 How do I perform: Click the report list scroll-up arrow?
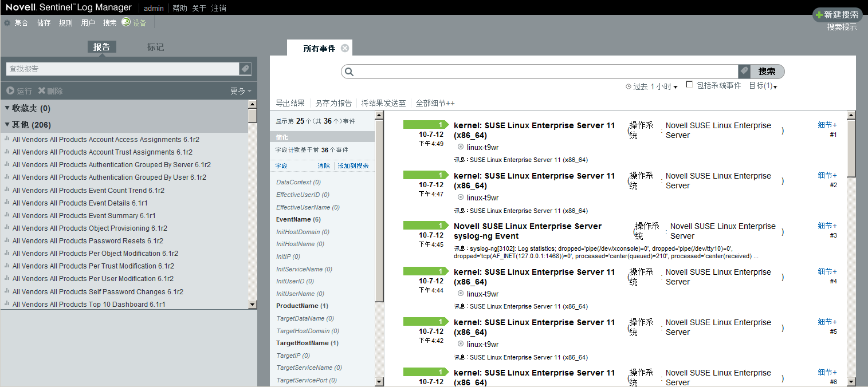(253, 104)
